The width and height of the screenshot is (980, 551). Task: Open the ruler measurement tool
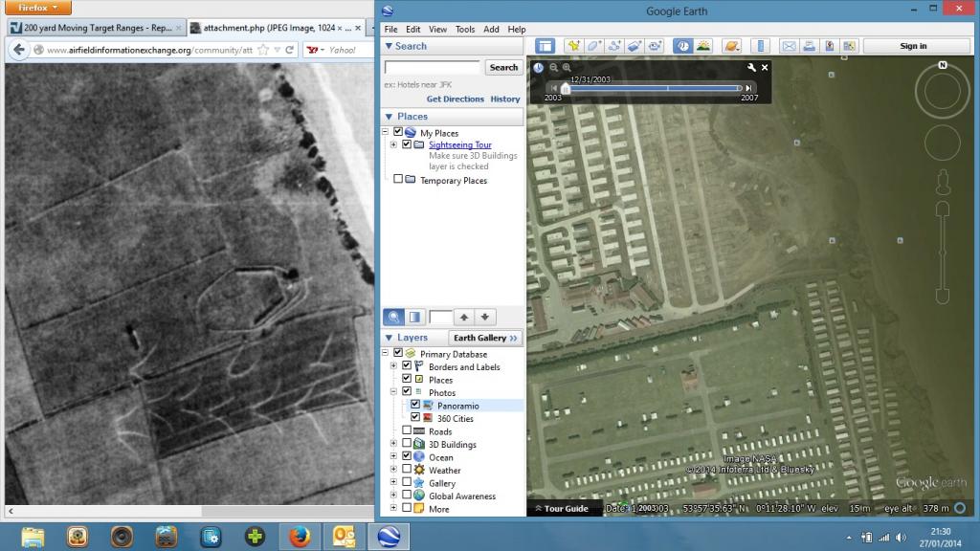click(761, 46)
